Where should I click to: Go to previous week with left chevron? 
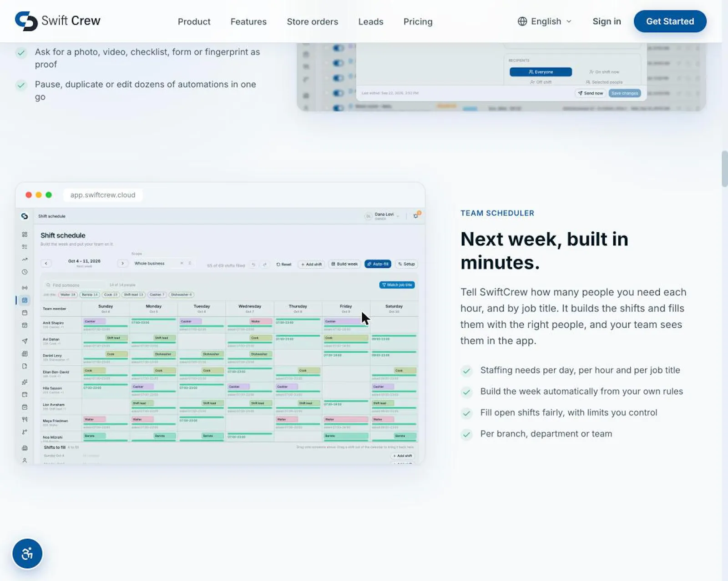coord(46,263)
